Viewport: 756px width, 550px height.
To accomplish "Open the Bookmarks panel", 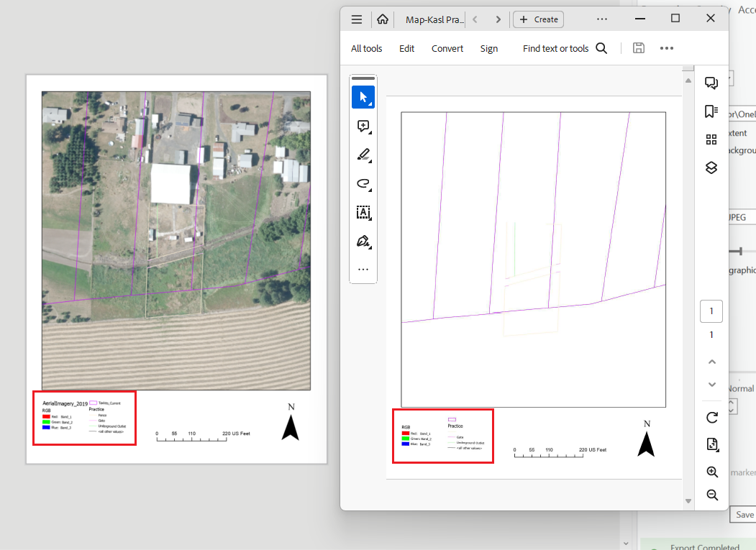I will click(x=711, y=111).
